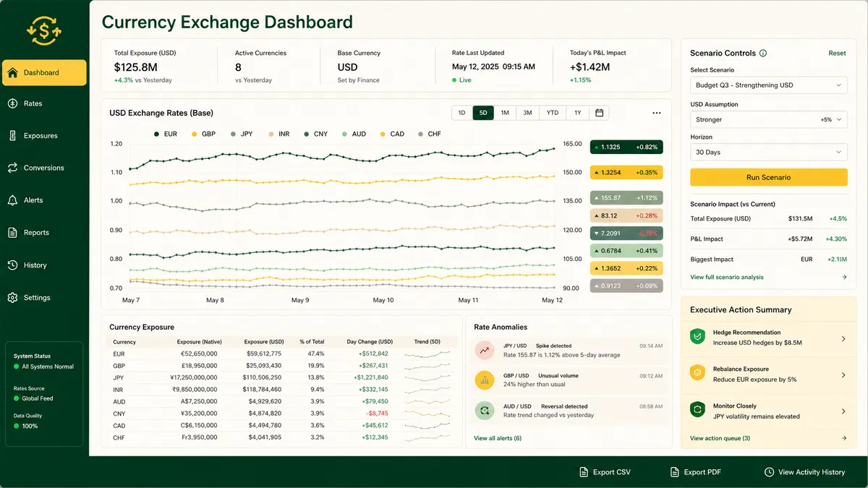Click the JPY / USD spike anomaly icon
868x488 pixels.
[484, 350]
